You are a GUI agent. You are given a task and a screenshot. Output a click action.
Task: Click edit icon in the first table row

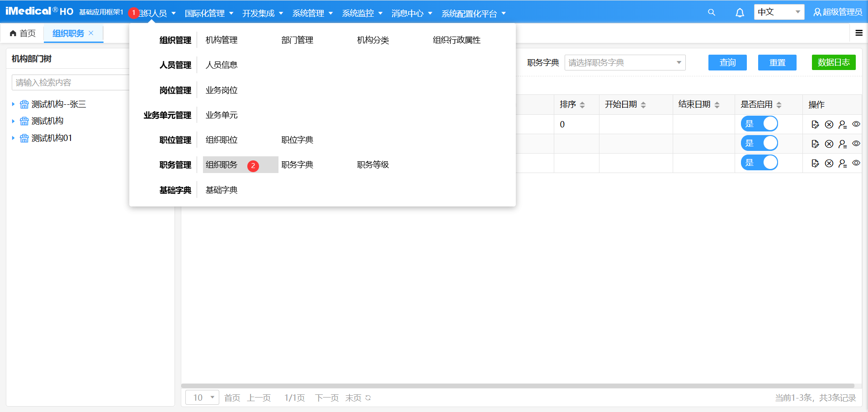point(815,124)
